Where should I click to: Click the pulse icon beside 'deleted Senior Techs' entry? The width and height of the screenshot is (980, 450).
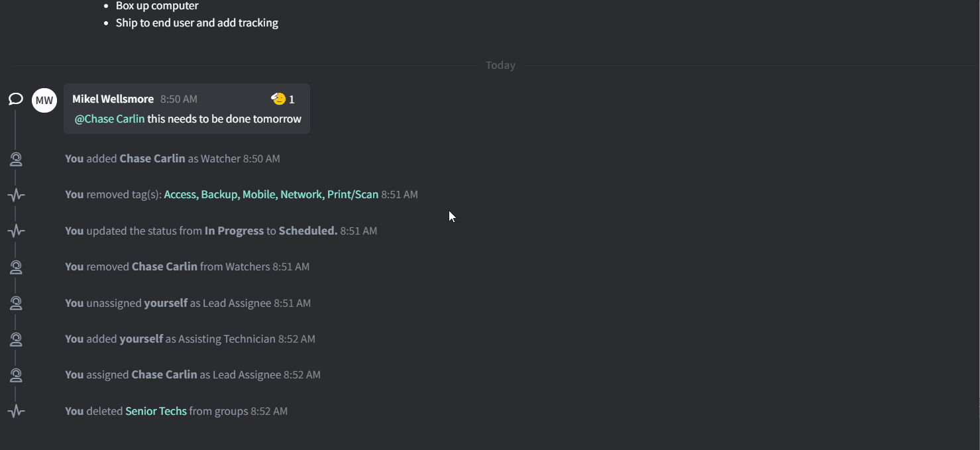[x=16, y=412]
